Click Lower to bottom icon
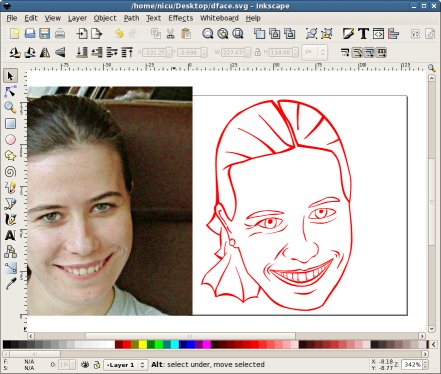441x374 pixels. [x=82, y=52]
